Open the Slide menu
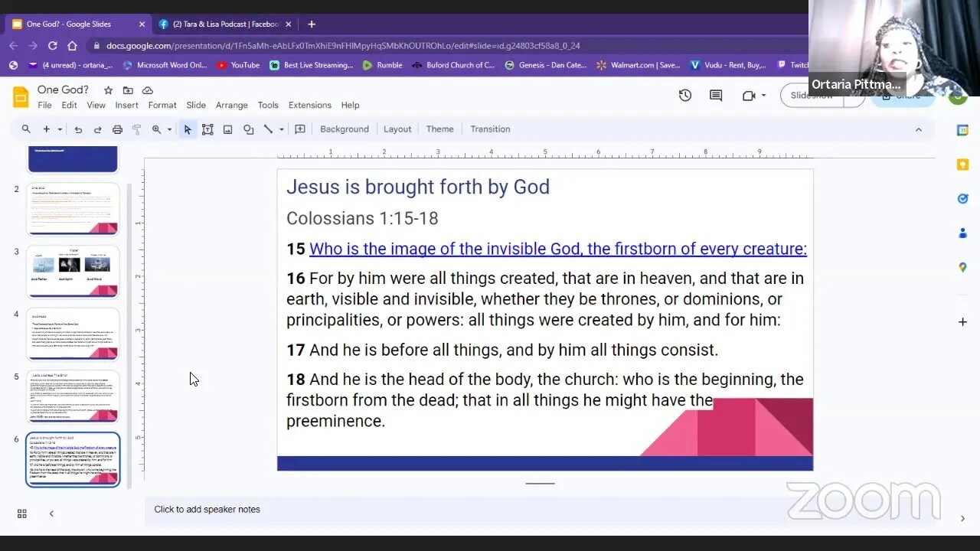Image resolution: width=980 pixels, height=551 pixels. coord(196,106)
